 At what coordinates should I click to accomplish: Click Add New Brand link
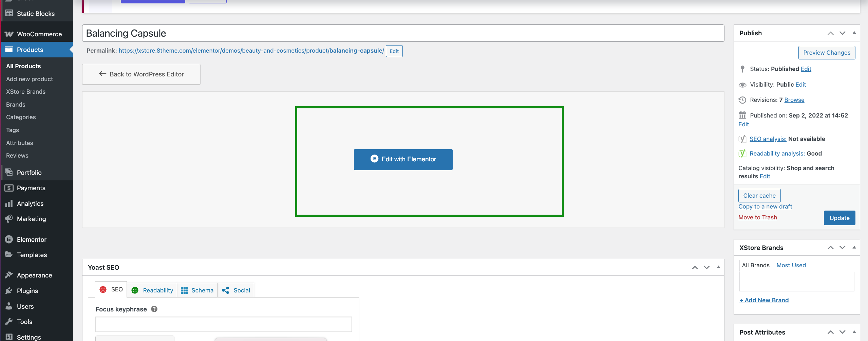(x=764, y=300)
